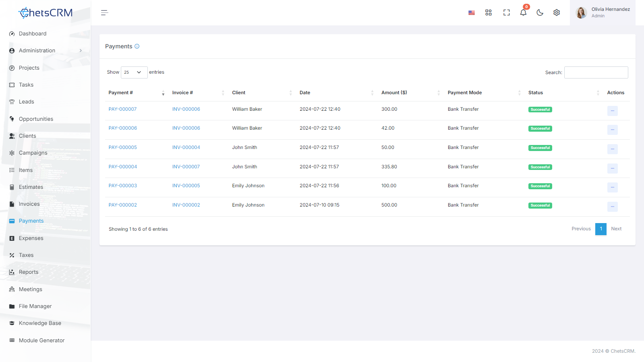The image size is (644, 362).
Task: Click the Payments card icon in sidebar
Action: (x=12, y=221)
